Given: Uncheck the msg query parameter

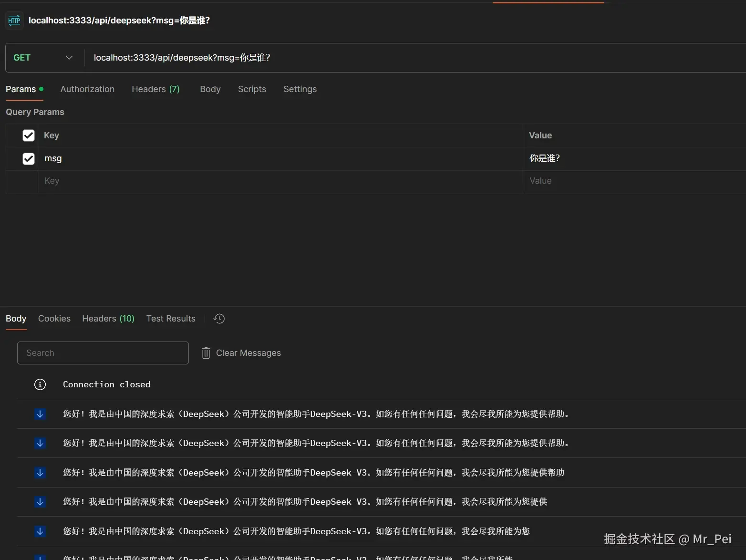Looking at the screenshot, I should pos(28,158).
